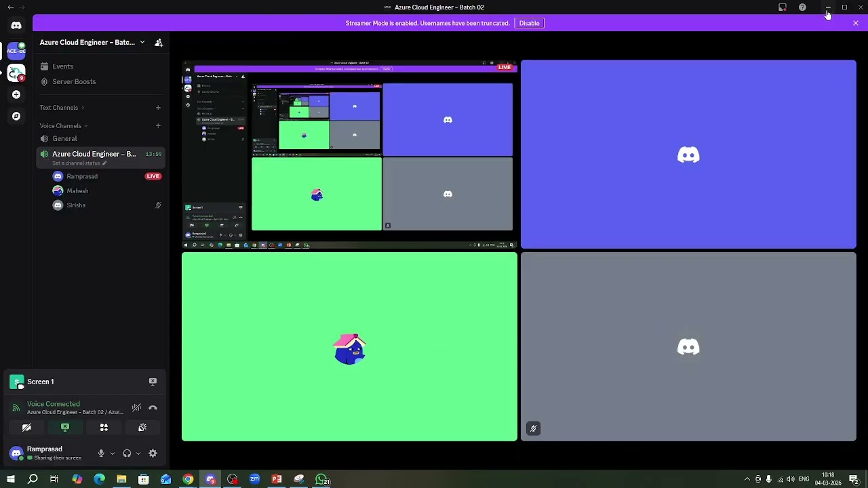The width and height of the screenshot is (868, 488).
Task: Open Discord help question-mark icon
Action: tap(802, 7)
